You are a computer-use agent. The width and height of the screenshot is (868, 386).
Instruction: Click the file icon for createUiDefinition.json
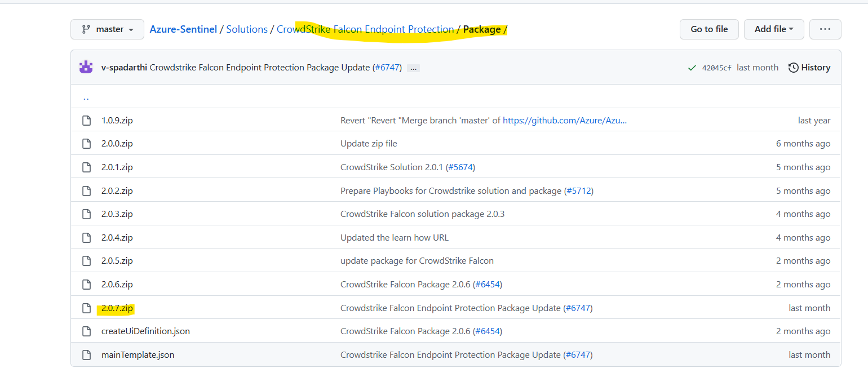click(86, 331)
